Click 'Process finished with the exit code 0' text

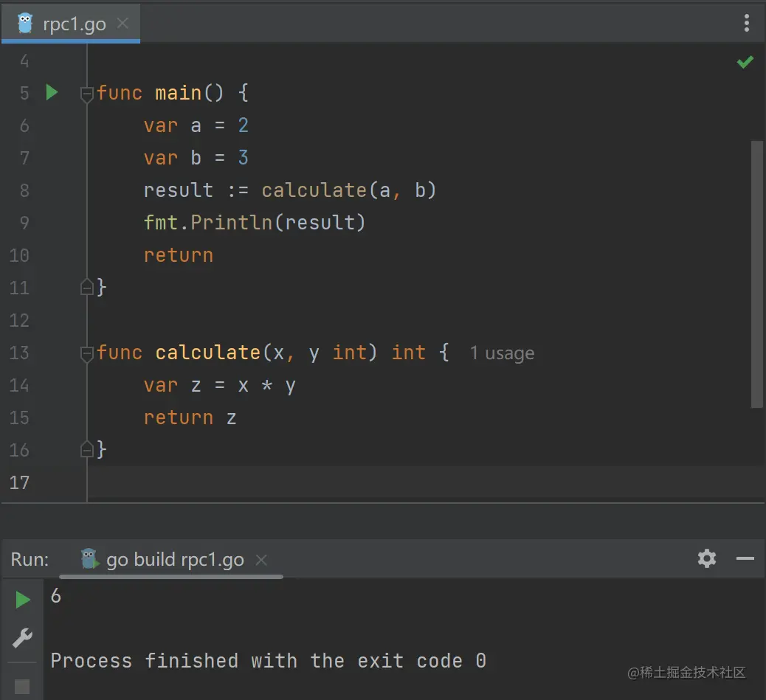tap(269, 661)
